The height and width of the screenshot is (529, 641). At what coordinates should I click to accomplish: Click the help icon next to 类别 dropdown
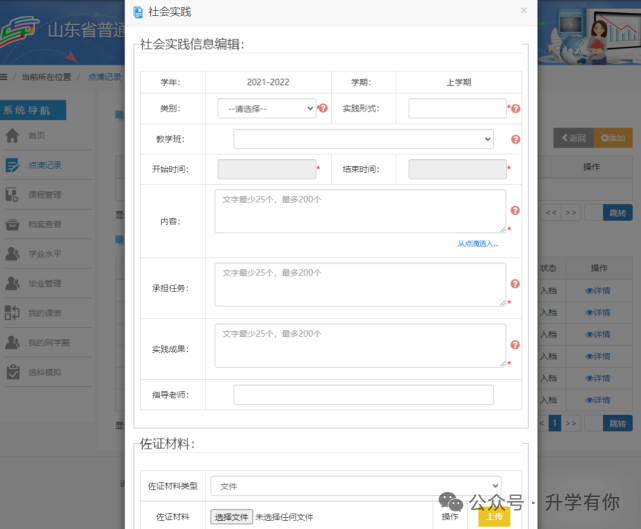click(x=323, y=108)
